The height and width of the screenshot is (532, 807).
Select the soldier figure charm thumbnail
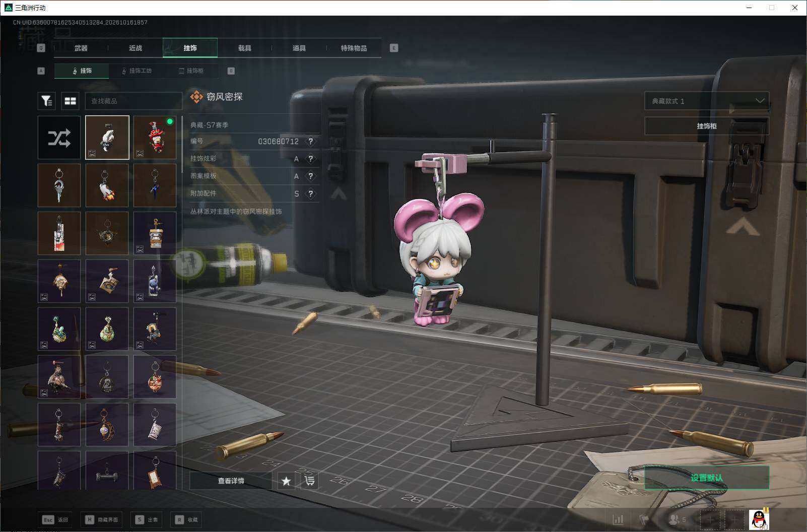coord(59,377)
